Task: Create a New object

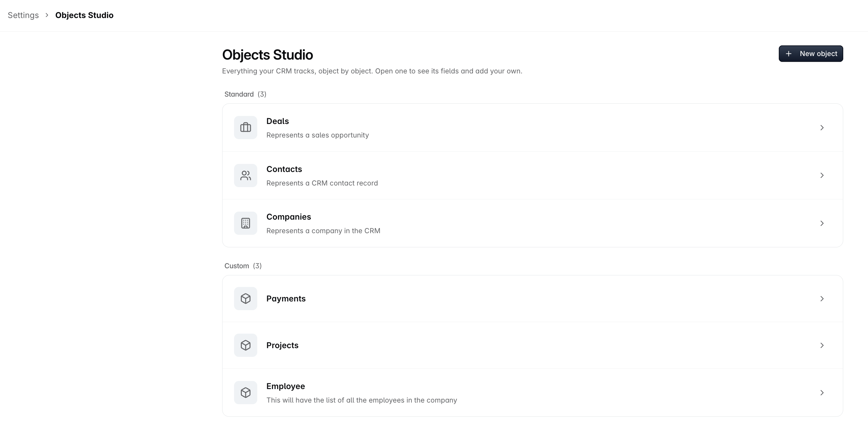Action: 811,53
